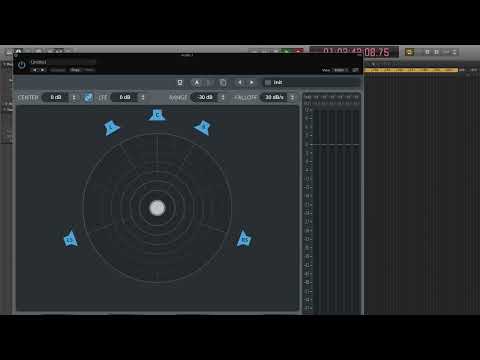Select the LS left surround speaker icon
480x360 pixels.
pyautogui.click(x=70, y=239)
